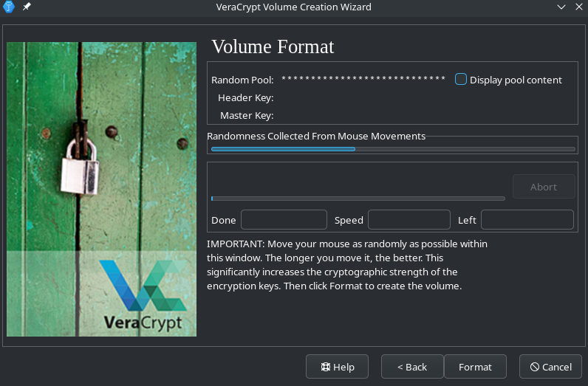Go to previous step with Back
The image size is (588, 386).
(x=412, y=367)
